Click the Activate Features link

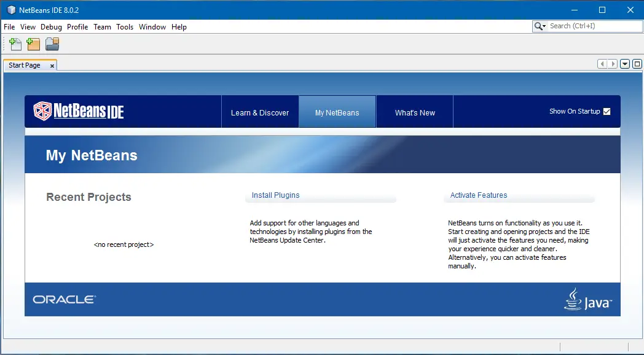click(479, 195)
